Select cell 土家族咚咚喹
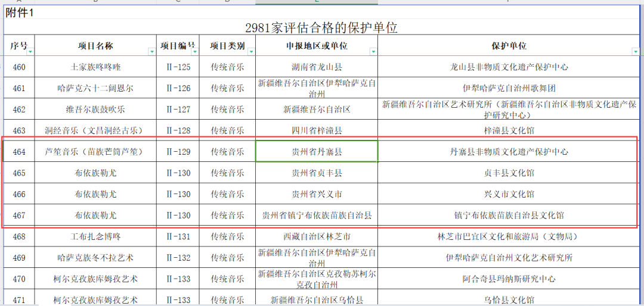The image size is (644, 306). pos(95,67)
